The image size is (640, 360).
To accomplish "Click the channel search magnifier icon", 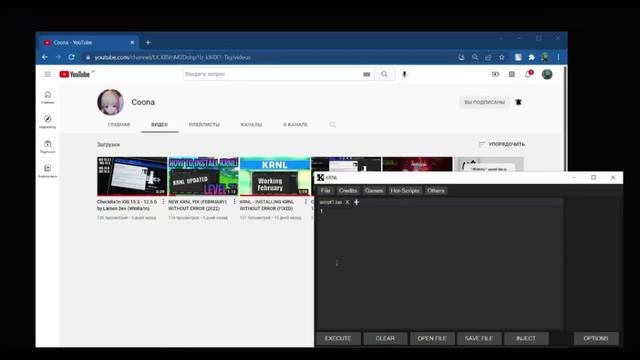I will pyautogui.click(x=333, y=124).
